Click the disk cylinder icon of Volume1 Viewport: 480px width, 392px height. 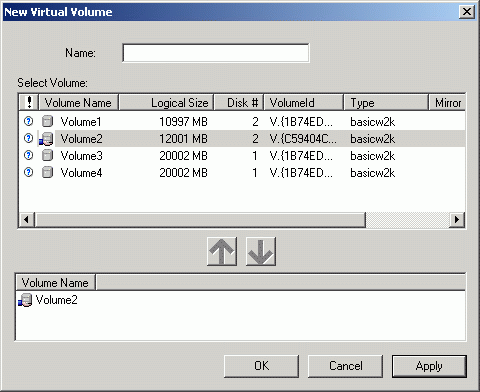click(47, 121)
